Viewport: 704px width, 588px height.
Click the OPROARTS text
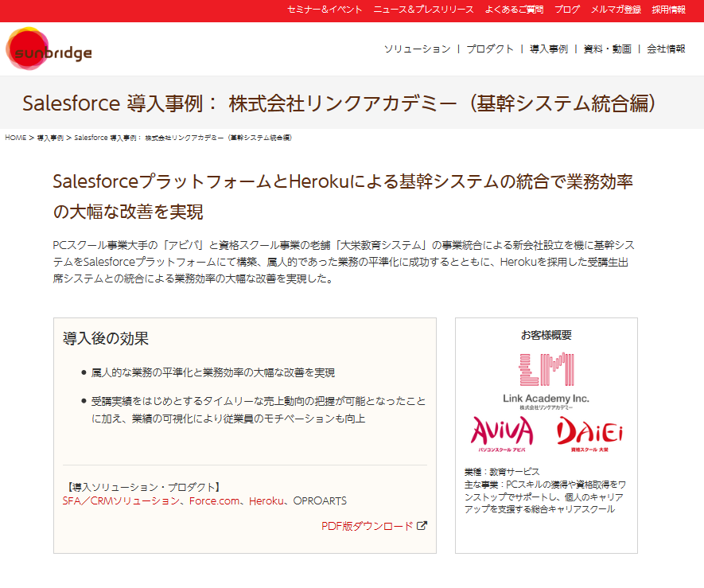point(320,500)
